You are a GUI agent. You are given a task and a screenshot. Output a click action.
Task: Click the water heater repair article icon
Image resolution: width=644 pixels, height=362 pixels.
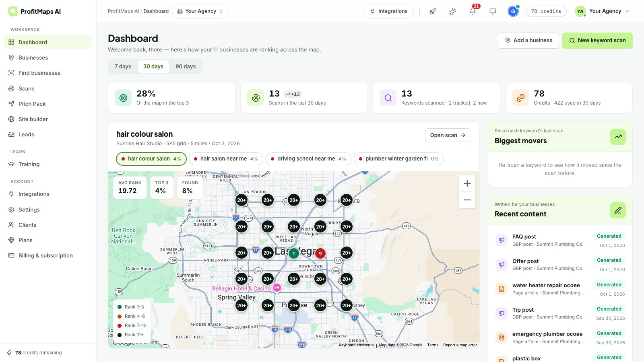pos(502,289)
